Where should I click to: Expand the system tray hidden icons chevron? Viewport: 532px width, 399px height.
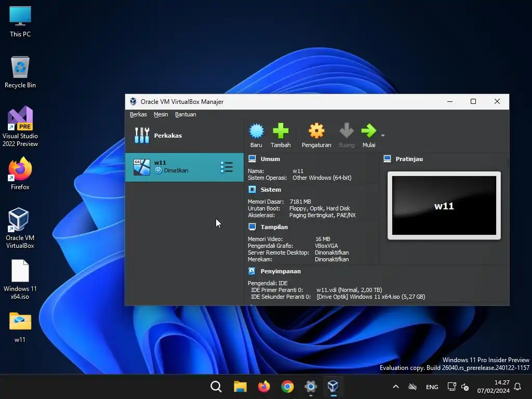pyautogui.click(x=395, y=387)
